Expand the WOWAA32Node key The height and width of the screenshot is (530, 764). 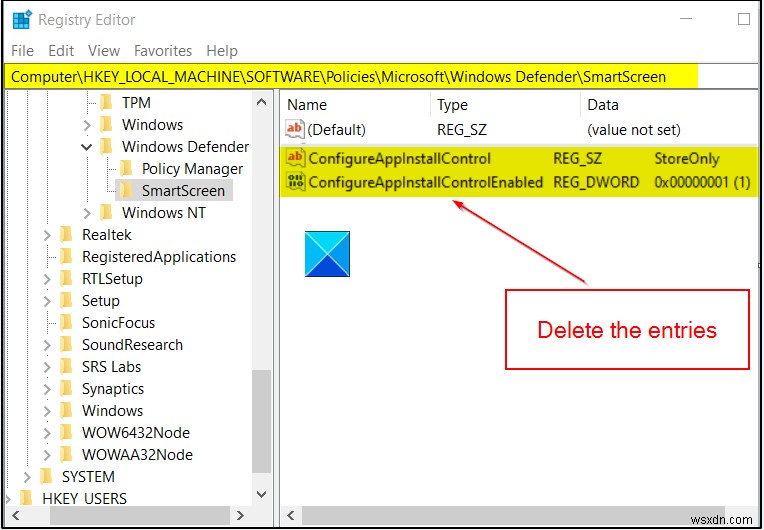pos(47,455)
